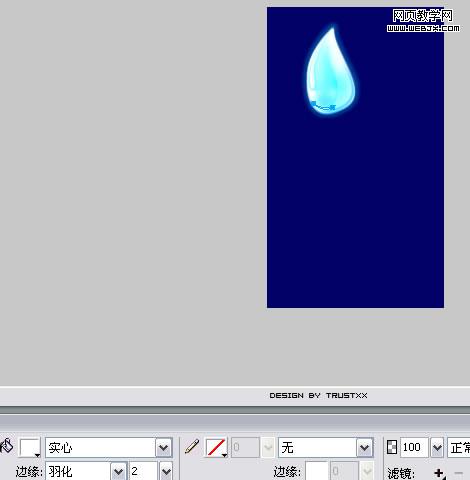Open the stroke color swatch with red slash
This screenshot has height=480, width=470.
[x=216, y=447]
